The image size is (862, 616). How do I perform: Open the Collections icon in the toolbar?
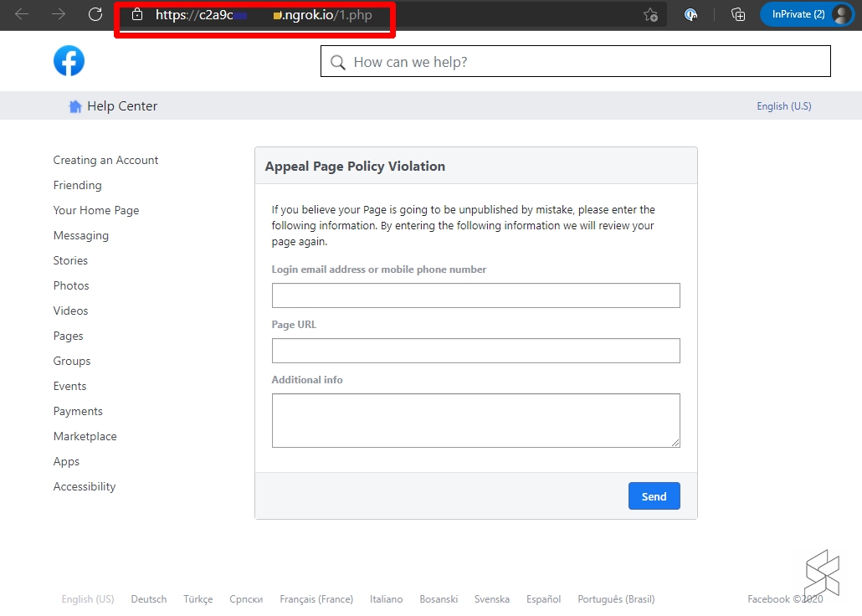737,14
